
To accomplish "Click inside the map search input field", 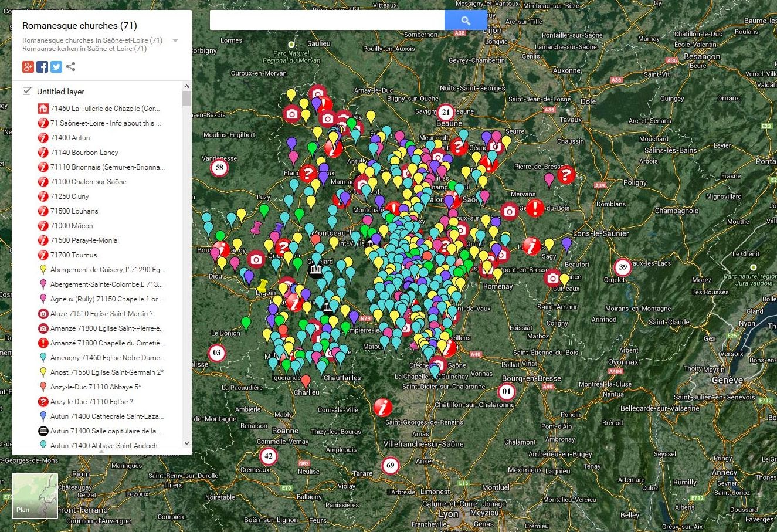I will coord(325,19).
